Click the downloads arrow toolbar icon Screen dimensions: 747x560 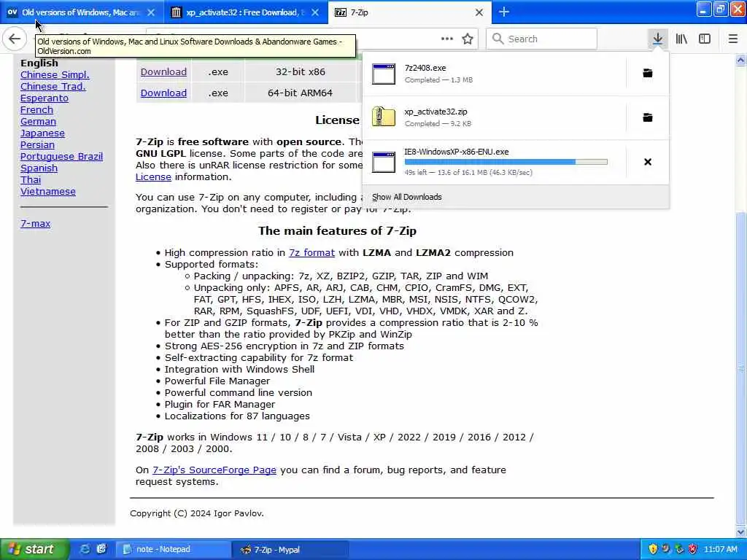click(x=657, y=39)
